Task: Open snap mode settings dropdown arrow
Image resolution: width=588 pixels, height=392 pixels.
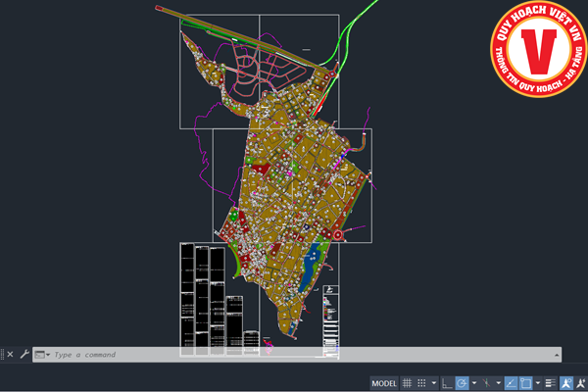Action: (x=433, y=382)
